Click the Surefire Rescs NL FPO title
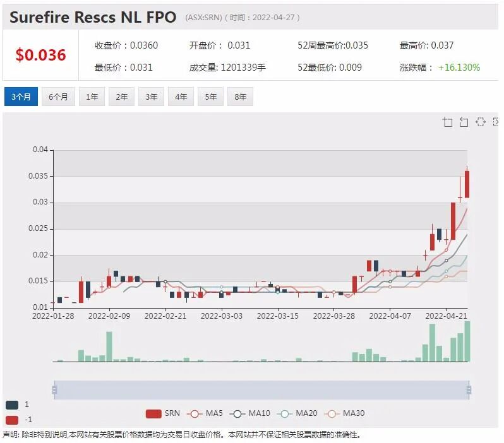This screenshot has height=443, width=504. 93,17
